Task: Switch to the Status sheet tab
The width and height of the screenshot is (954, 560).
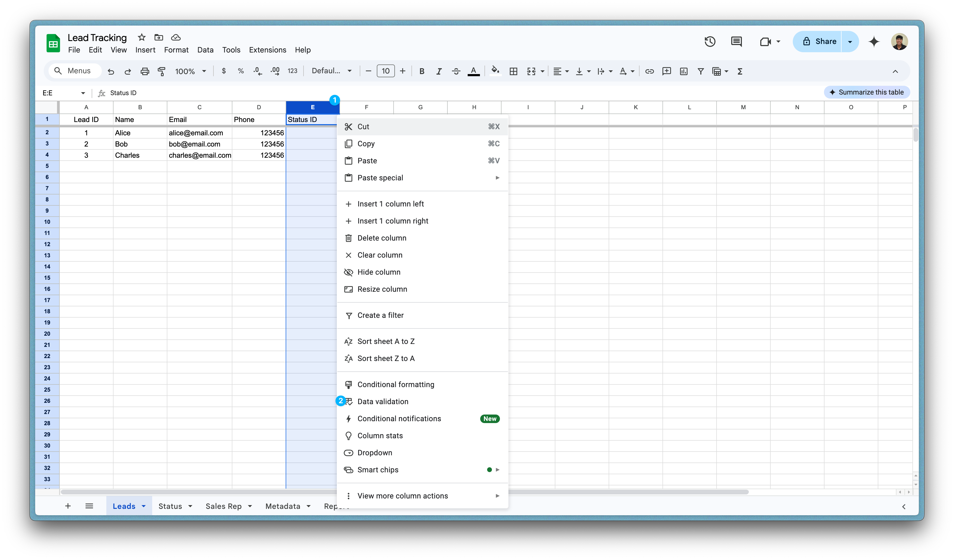Action: 170,506
